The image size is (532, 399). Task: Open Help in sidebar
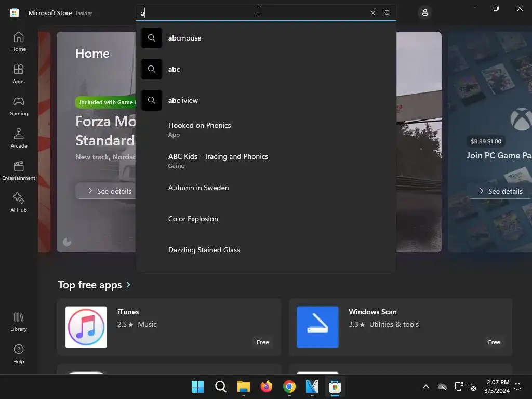tap(19, 354)
